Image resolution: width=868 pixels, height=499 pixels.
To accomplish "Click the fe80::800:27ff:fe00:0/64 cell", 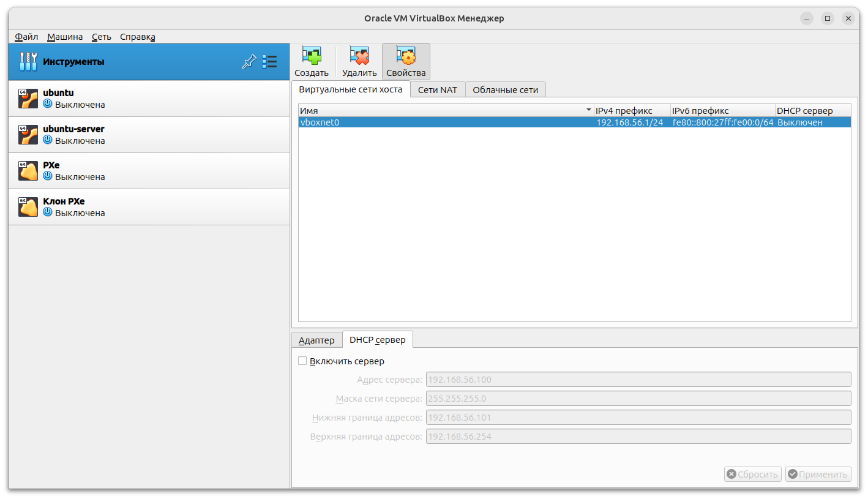I will [723, 122].
